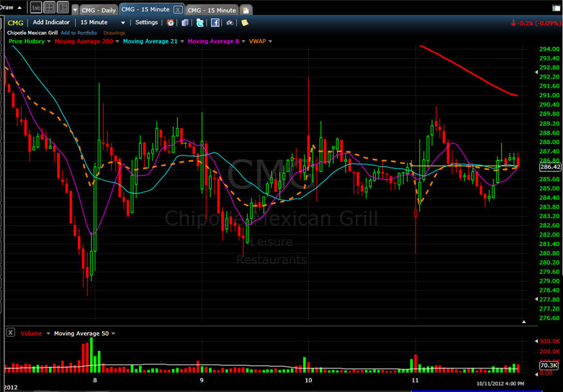Share the chart via Twitter icon

tap(200, 23)
